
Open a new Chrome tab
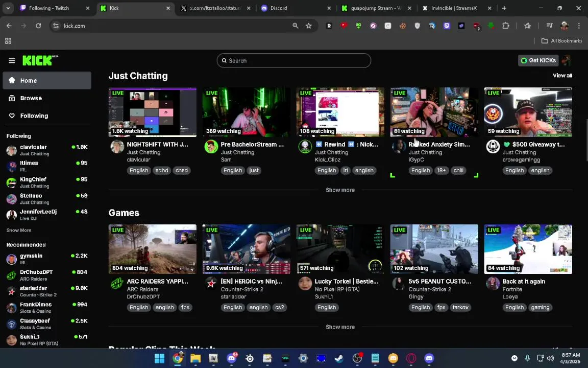(504, 8)
